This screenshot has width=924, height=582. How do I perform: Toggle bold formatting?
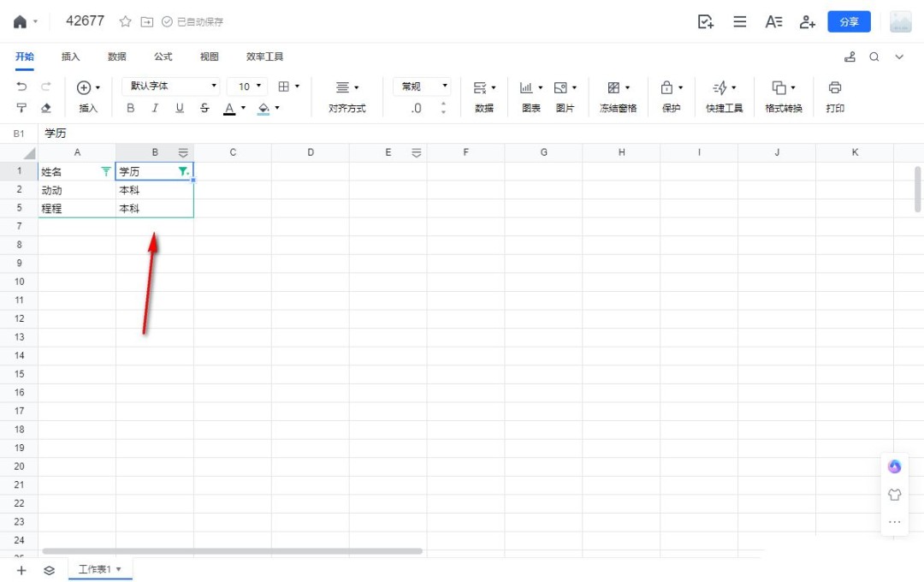131,108
